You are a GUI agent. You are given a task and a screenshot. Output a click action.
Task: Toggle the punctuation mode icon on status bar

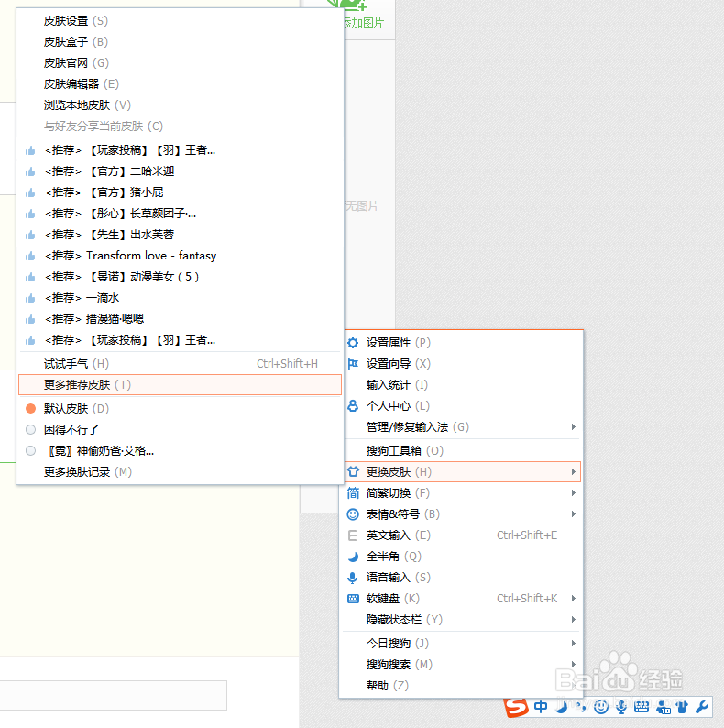(x=581, y=707)
